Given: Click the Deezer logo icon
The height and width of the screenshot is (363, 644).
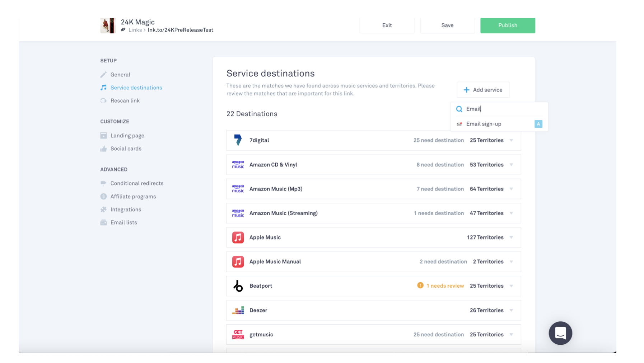Looking at the screenshot, I should tap(238, 310).
